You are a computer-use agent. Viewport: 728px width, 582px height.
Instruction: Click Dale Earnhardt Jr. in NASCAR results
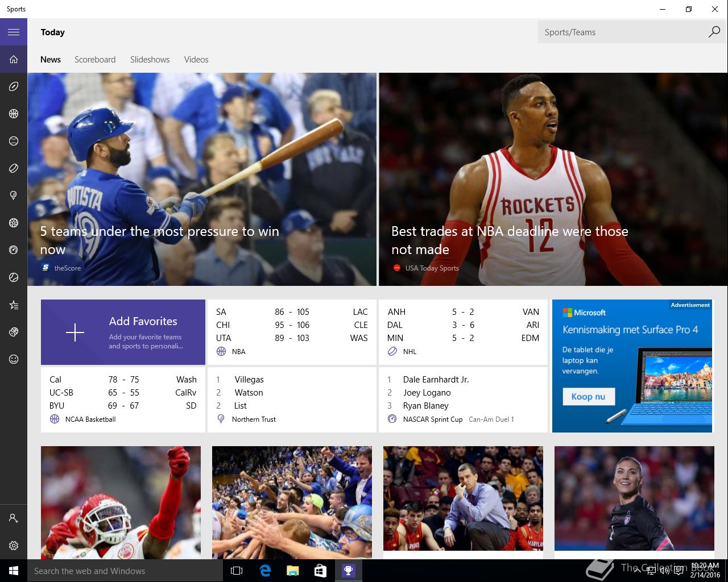436,379
